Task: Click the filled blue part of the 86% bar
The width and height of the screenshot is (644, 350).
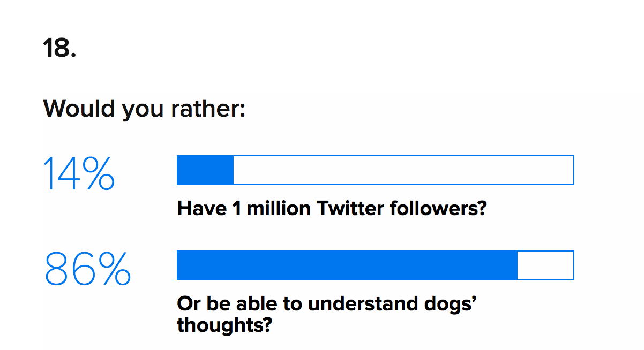Action: click(347, 265)
